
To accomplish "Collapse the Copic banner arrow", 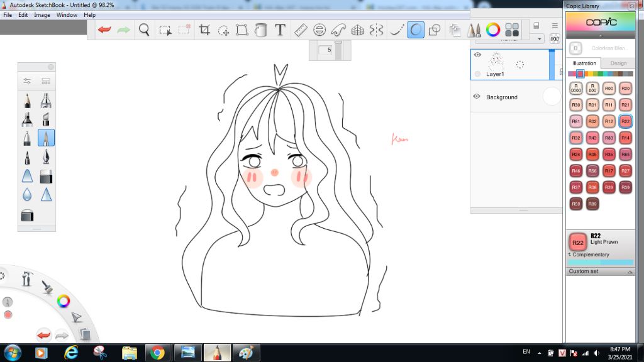I will pyautogui.click(x=601, y=36).
